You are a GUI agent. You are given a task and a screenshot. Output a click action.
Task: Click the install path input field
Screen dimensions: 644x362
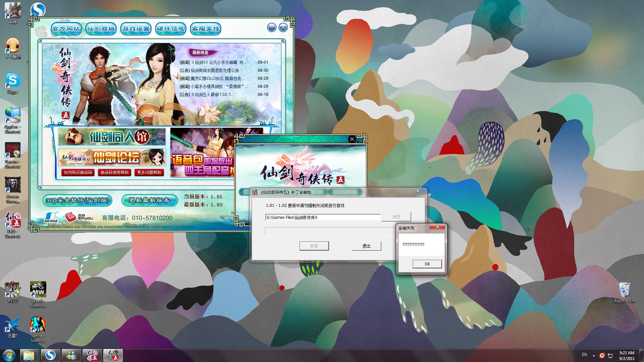tap(322, 218)
